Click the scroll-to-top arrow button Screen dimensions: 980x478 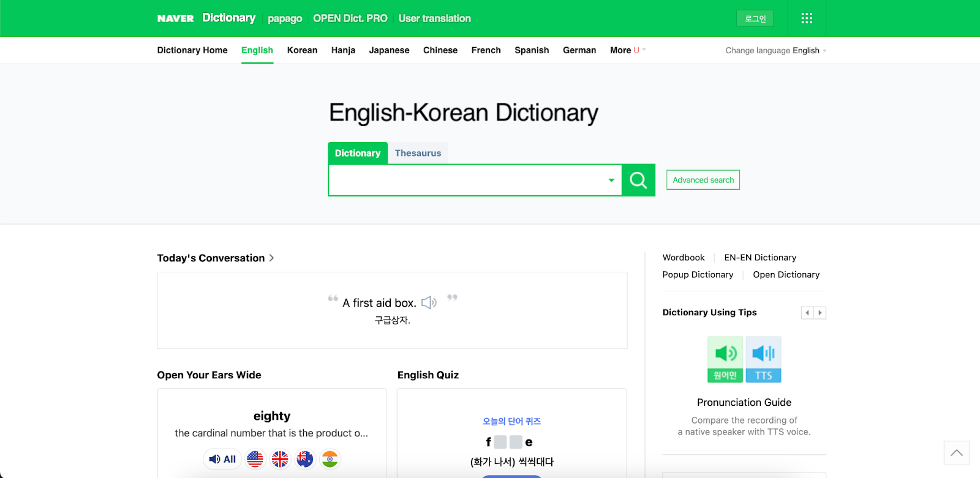pyautogui.click(x=957, y=453)
